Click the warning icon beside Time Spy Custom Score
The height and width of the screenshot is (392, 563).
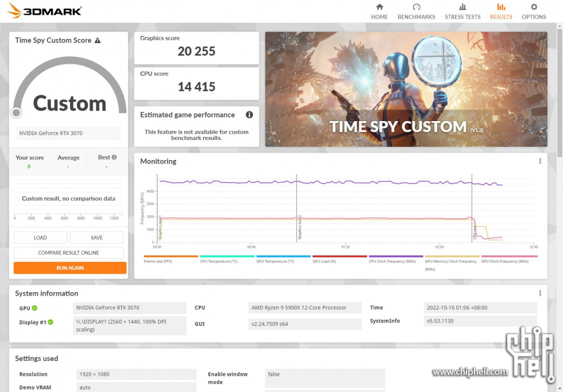pyautogui.click(x=98, y=41)
